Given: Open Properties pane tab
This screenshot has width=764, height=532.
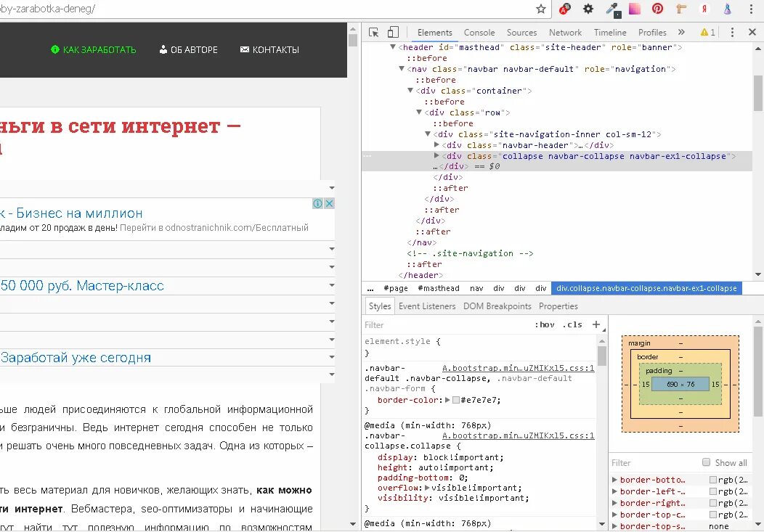Looking at the screenshot, I should click(x=558, y=306).
